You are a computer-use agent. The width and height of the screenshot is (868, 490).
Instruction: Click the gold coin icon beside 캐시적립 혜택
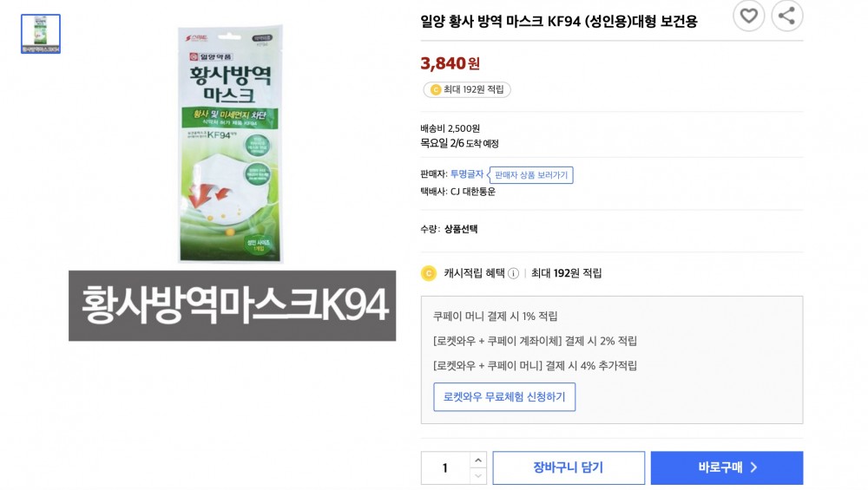428,273
